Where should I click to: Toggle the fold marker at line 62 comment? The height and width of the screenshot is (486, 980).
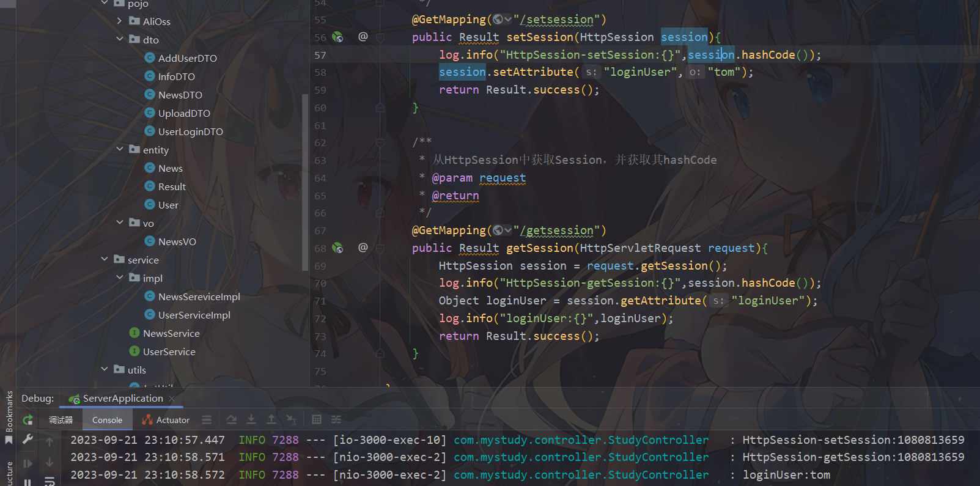point(380,142)
